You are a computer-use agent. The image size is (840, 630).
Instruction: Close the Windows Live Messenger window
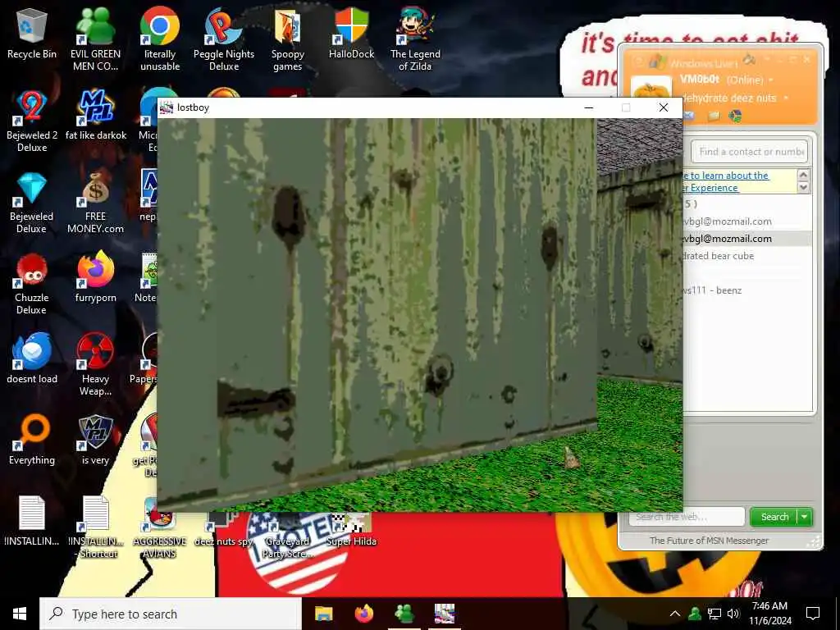[807, 59]
